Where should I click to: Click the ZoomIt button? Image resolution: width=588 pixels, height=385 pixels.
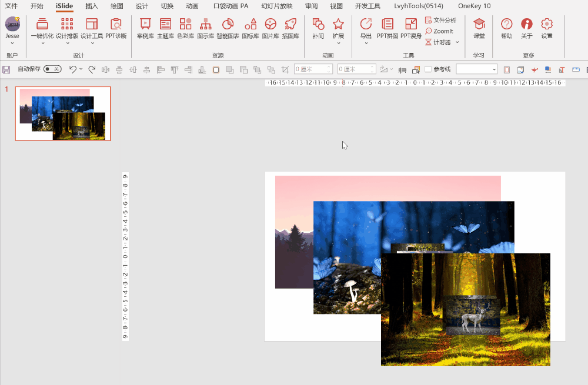tap(439, 31)
